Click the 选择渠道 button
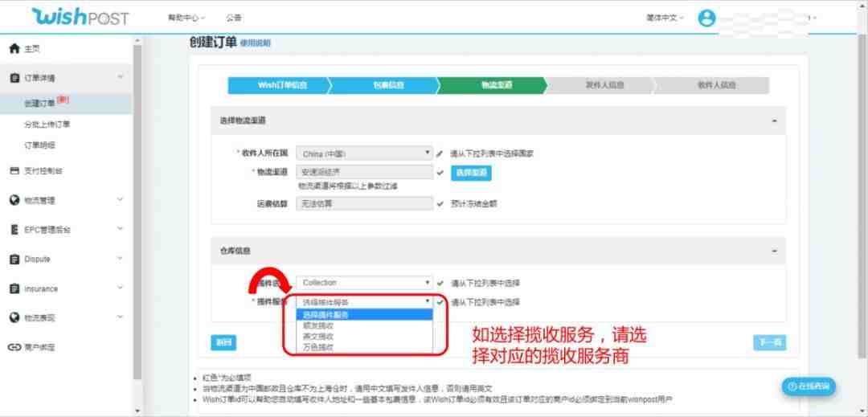 tap(471, 173)
